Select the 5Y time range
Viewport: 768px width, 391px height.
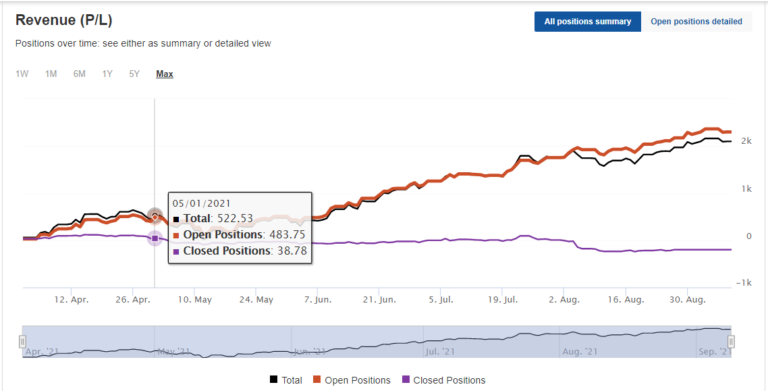134,74
